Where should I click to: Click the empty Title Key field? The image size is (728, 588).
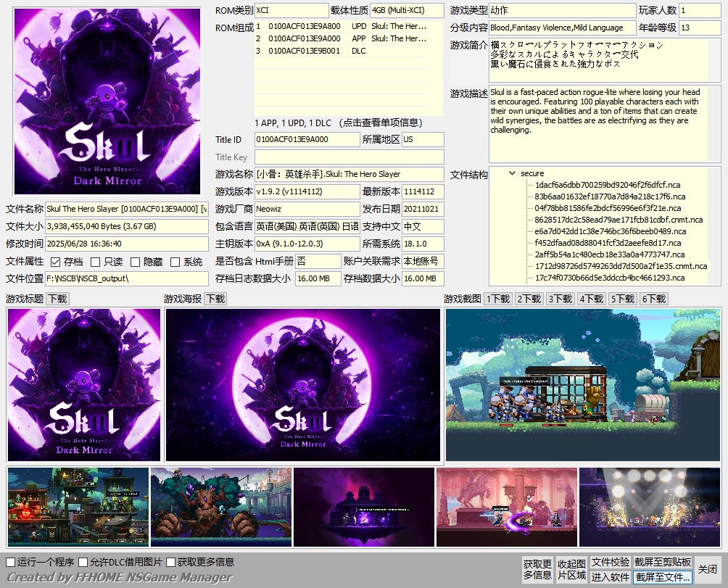[x=349, y=157]
